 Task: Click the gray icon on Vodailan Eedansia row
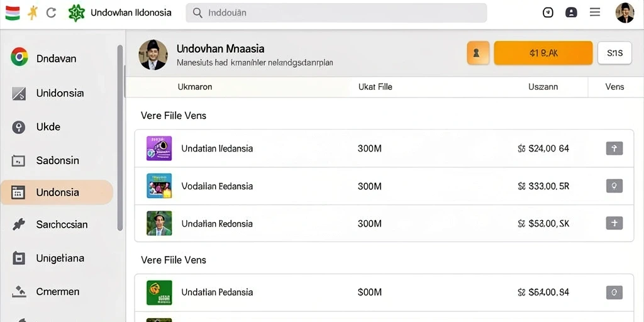pyautogui.click(x=614, y=186)
